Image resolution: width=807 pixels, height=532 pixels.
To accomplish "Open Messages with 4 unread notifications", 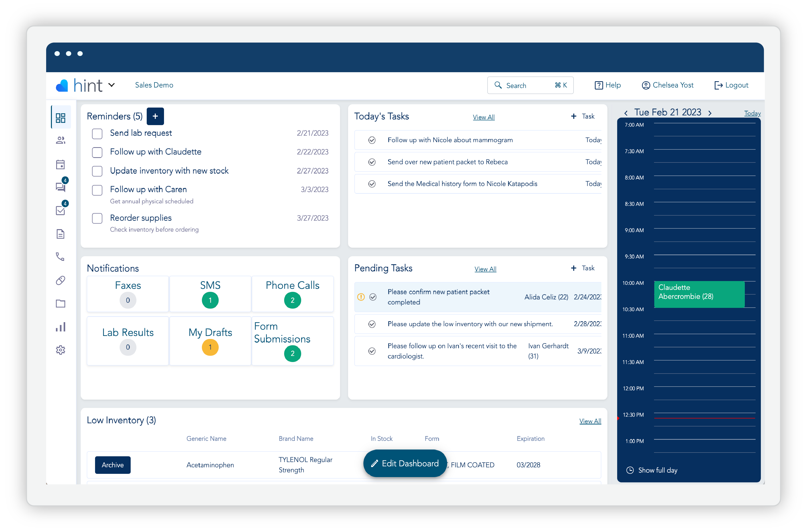I will pyautogui.click(x=60, y=187).
